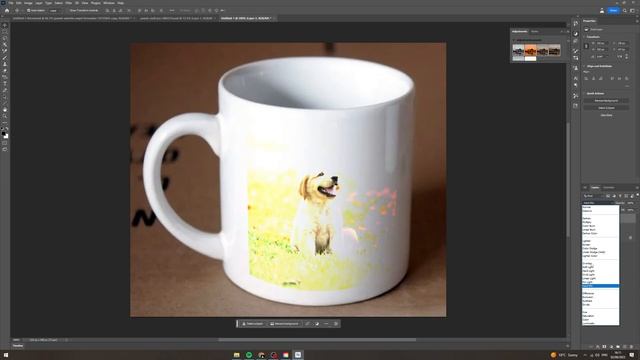
Task: Open the Image menu
Action: (x=28, y=3)
